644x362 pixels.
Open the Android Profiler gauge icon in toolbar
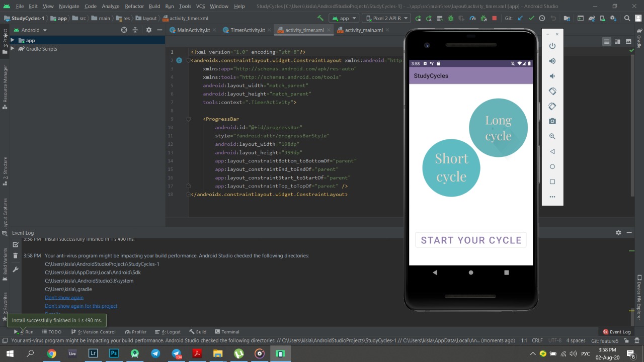point(472,18)
